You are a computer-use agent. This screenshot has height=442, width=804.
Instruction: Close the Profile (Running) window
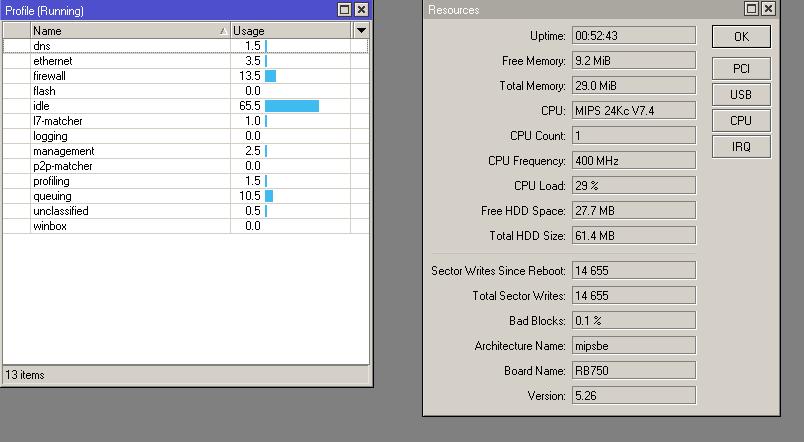tap(361, 10)
